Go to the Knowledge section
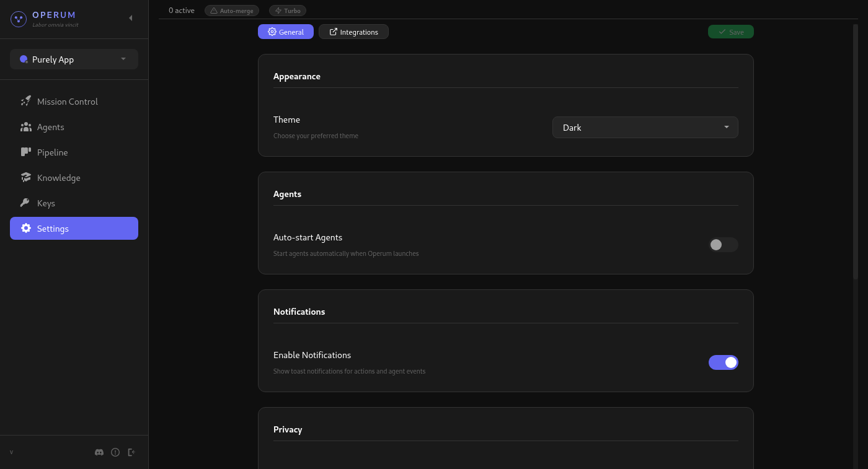Image resolution: width=868 pixels, height=469 pixels. coord(58,177)
